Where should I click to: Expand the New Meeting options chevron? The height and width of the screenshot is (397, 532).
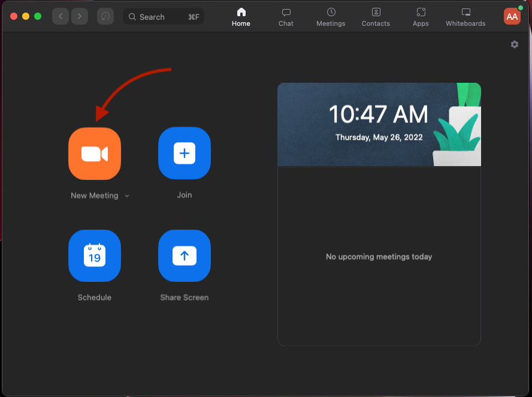click(127, 196)
